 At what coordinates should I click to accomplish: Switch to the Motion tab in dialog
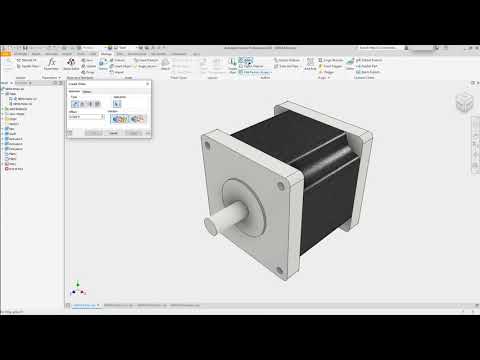(x=87, y=91)
